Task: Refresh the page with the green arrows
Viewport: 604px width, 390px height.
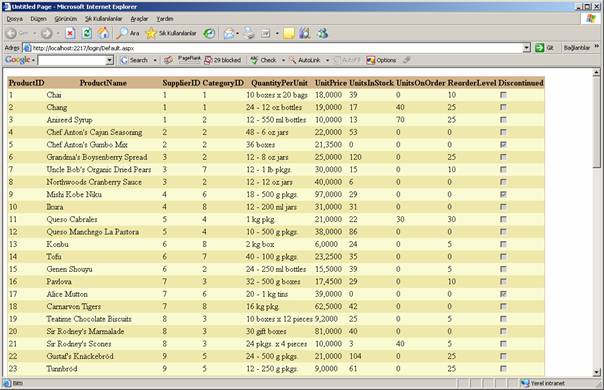Action: (x=87, y=34)
